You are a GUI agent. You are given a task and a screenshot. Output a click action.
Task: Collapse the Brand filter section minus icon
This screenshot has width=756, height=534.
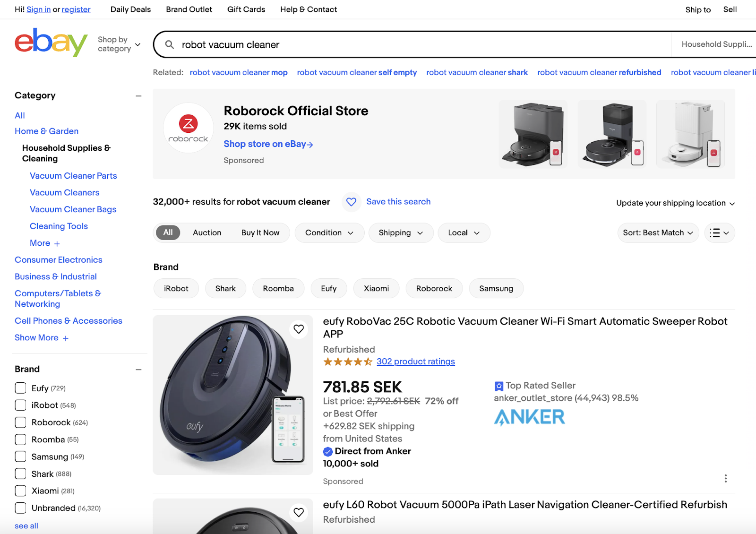point(138,369)
